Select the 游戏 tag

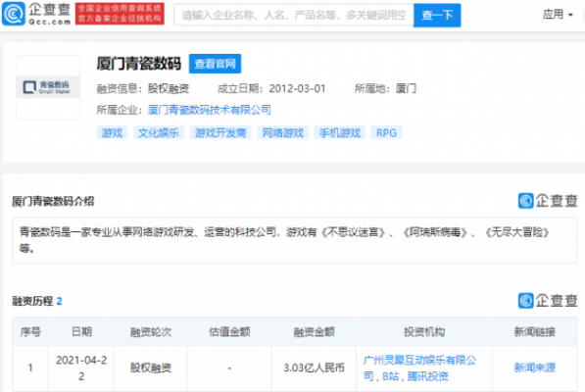112,132
